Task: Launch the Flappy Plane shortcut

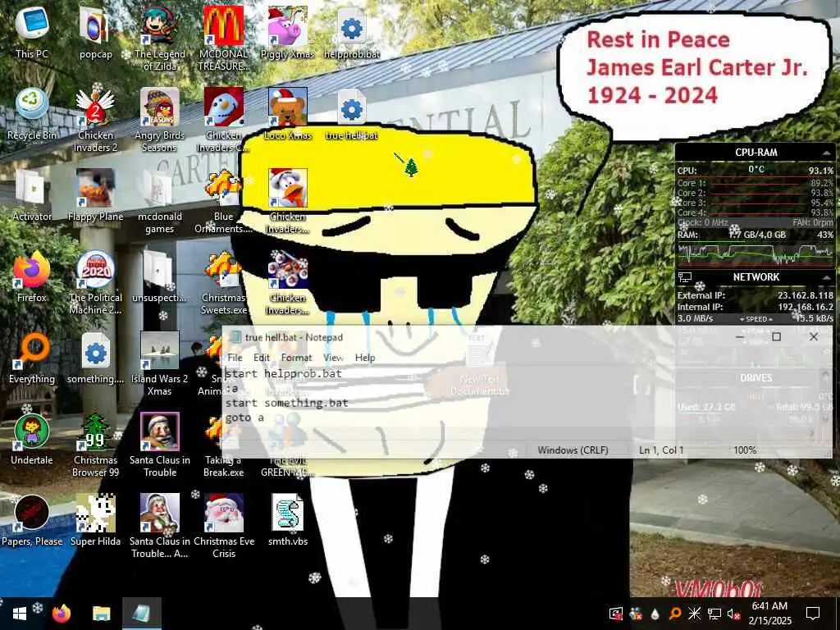Action: point(95,195)
